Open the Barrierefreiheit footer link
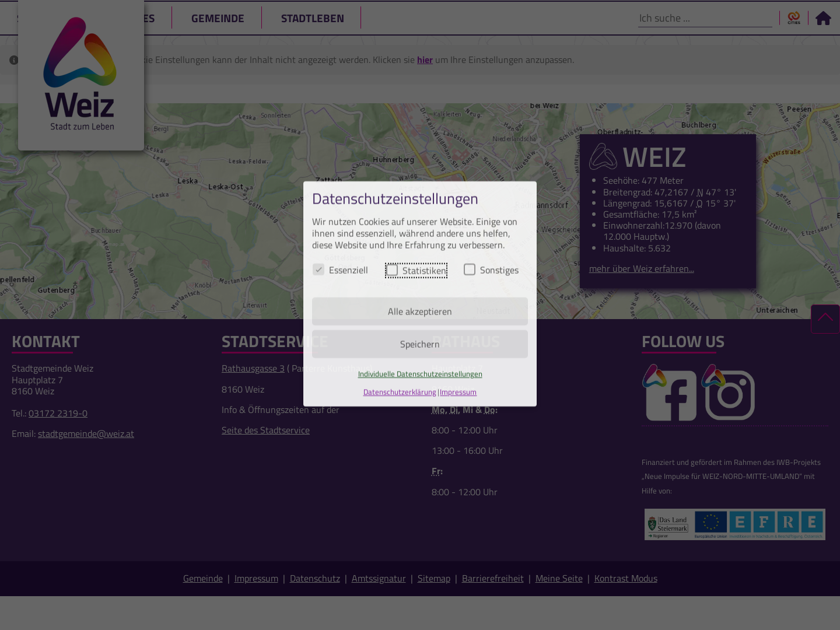The height and width of the screenshot is (630, 840). coord(493,578)
